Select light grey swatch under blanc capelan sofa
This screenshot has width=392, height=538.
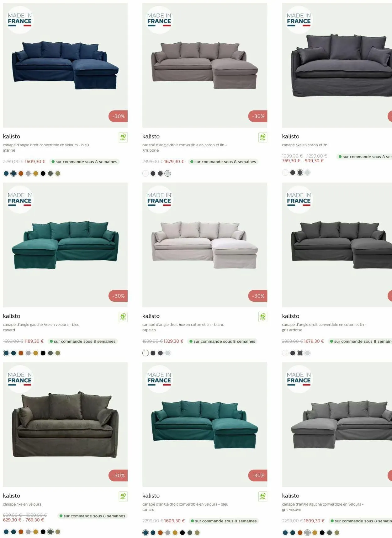[x=168, y=353]
